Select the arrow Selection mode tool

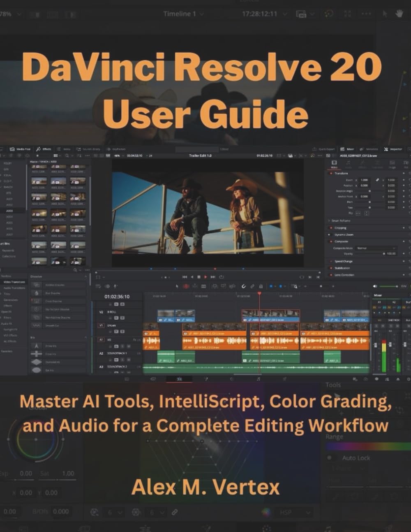click(177, 286)
